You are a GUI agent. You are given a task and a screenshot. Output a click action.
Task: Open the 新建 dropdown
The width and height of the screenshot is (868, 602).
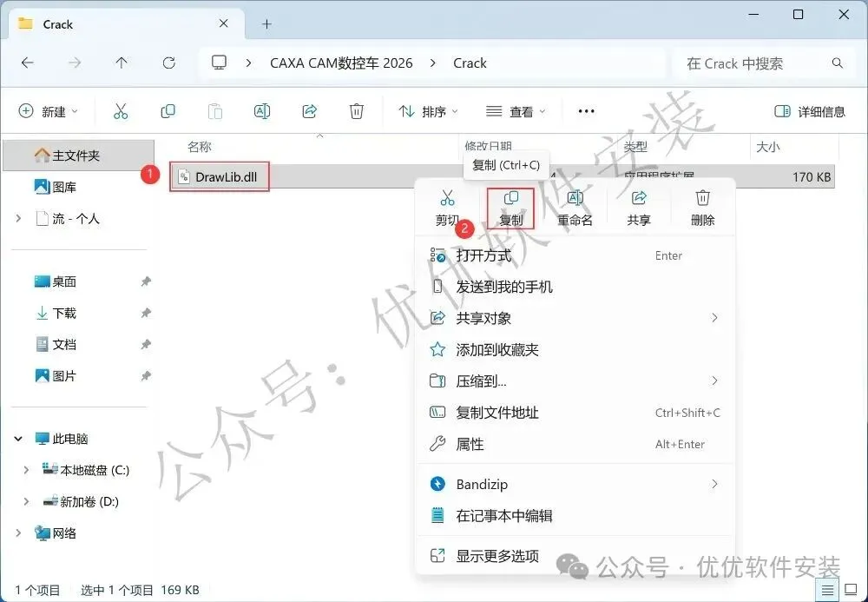coord(49,111)
